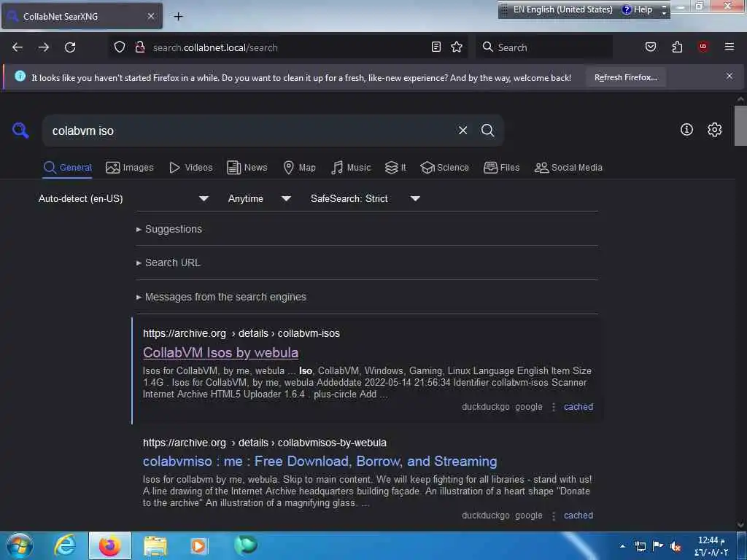
Task: Switch to the Images category tab
Action: [130, 168]
